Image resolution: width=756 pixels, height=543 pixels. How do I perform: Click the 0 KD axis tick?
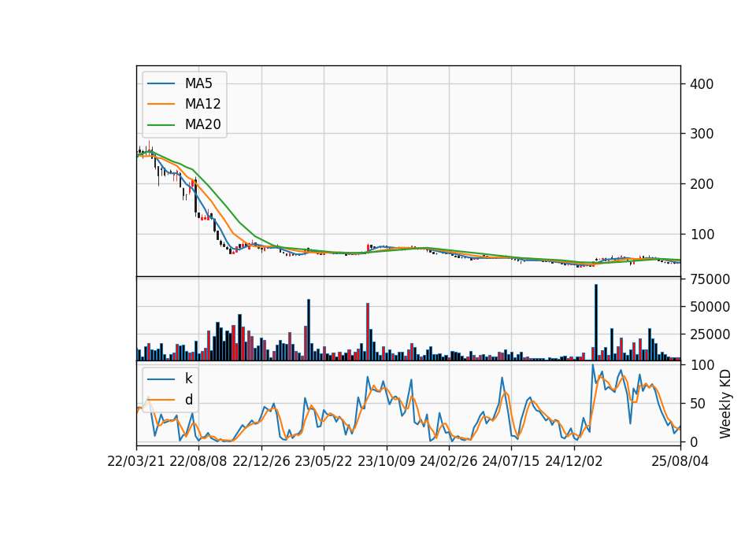pos(694,441)
